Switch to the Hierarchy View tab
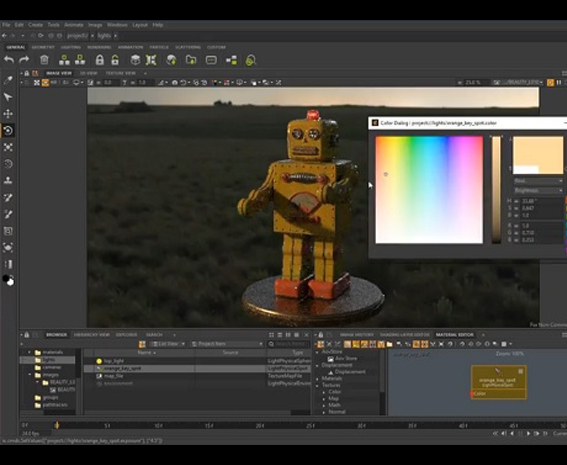Viewport: 567px width, 465px height. (x=91, y=335)
